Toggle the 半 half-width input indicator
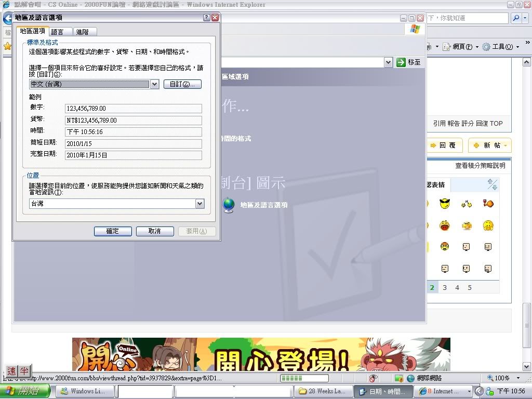Viewport: 532px width, 399px height. pyautogui.click(x=24, y=371)
